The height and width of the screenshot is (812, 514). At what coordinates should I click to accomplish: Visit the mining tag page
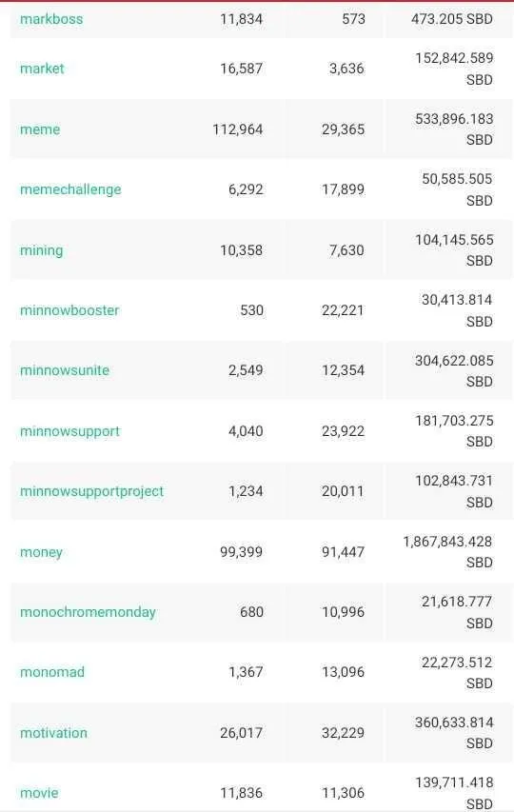(x=42, y=250)
